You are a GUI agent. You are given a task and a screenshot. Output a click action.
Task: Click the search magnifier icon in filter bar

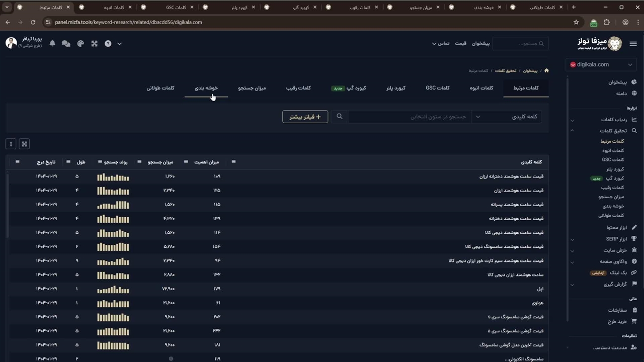[340, 117]
